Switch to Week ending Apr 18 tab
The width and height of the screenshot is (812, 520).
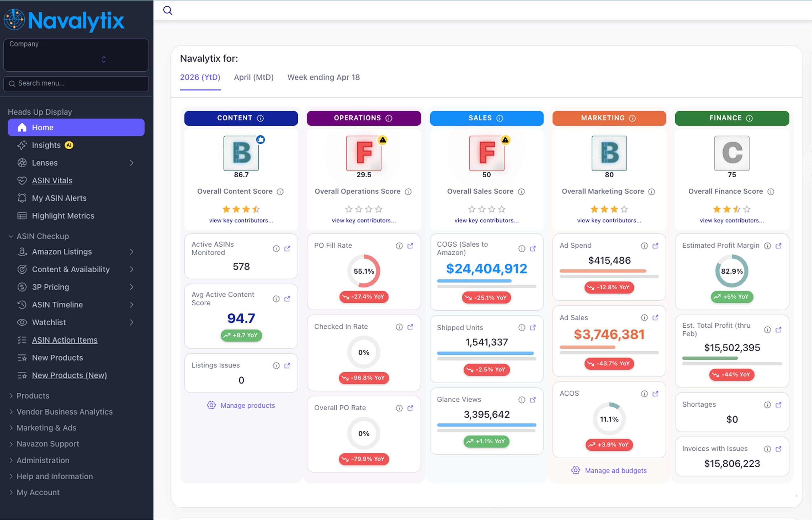(323, 77)
